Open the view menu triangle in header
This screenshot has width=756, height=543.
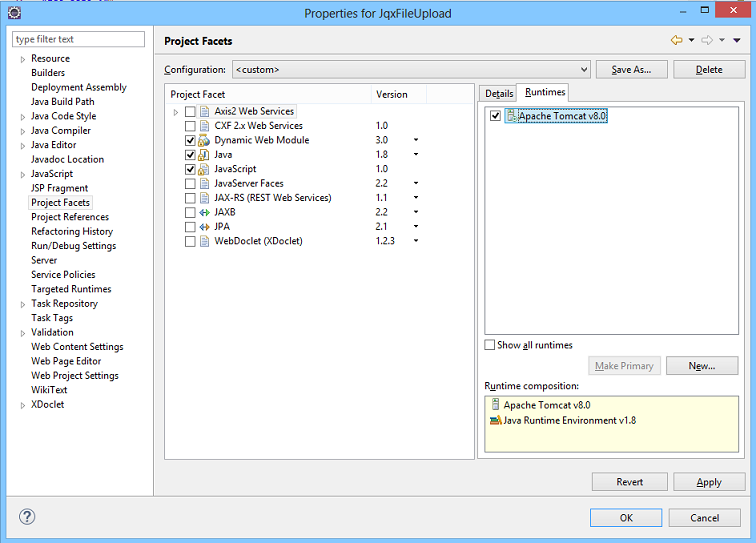coord(737,41)
